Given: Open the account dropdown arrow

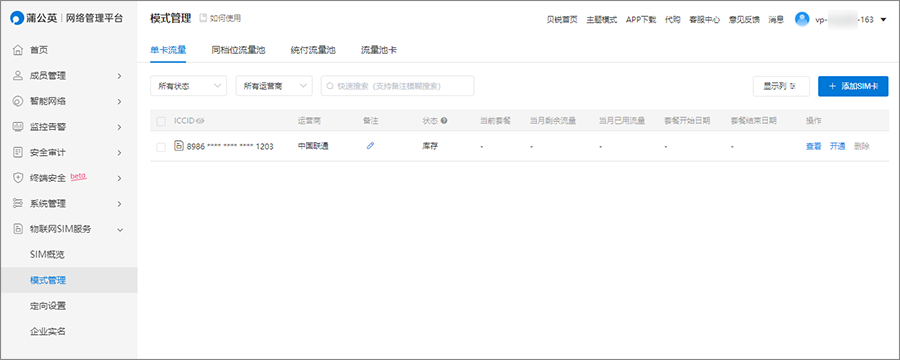Looking at the screenshot, I should point(883,20).
